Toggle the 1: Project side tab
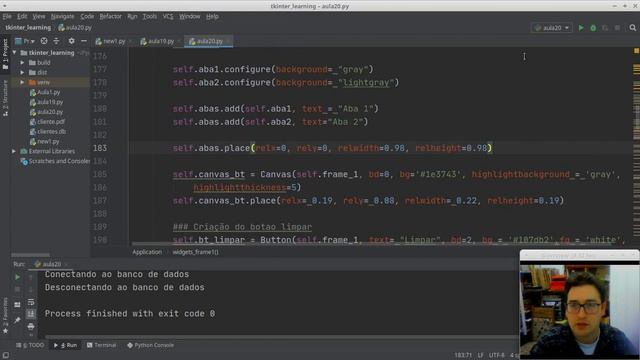Image resolution: width=640 pixels, height=360 pixels. 5,54
